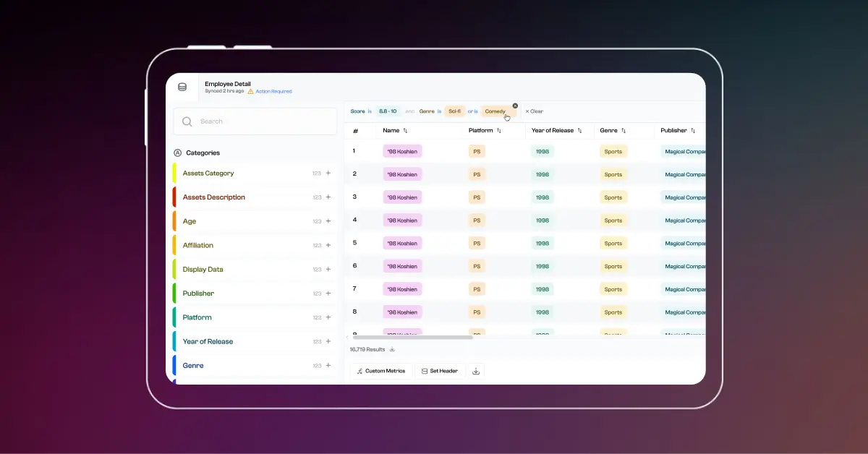Click the Categories circle icon in sidebar
This screenshot has width=868, height=454.
[x=177, y=153]
